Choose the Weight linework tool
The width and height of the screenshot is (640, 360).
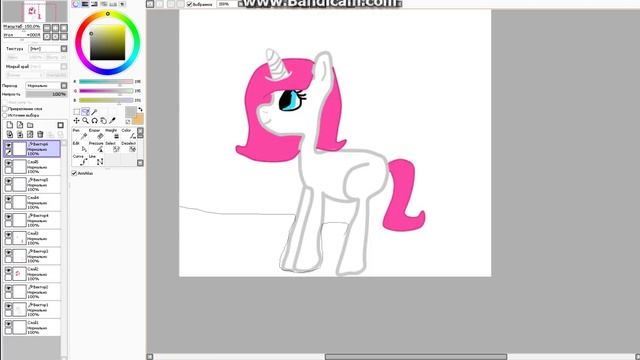pyautogui.click(x=112, y=133)
